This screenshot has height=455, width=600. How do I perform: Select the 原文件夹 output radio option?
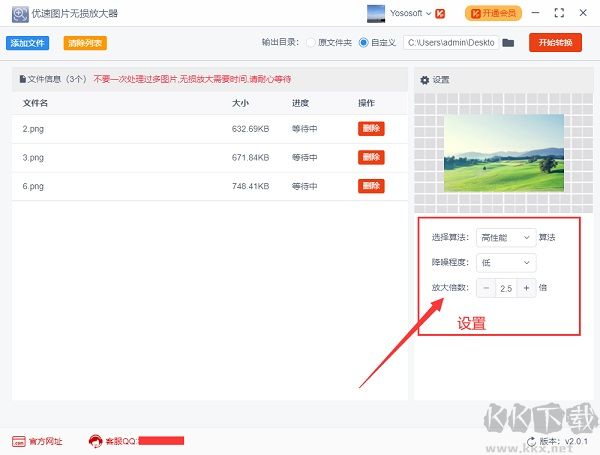311,42
